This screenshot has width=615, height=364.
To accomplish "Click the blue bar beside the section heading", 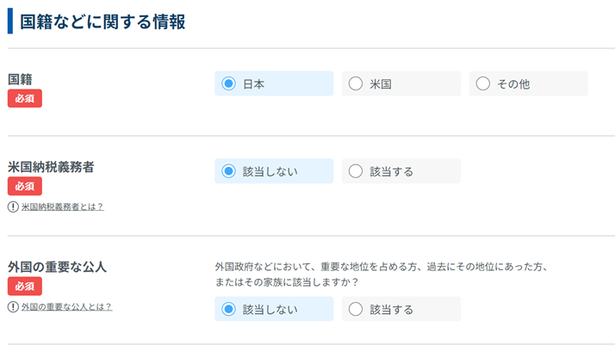I will pyautogui.click(x=10, y=22).
